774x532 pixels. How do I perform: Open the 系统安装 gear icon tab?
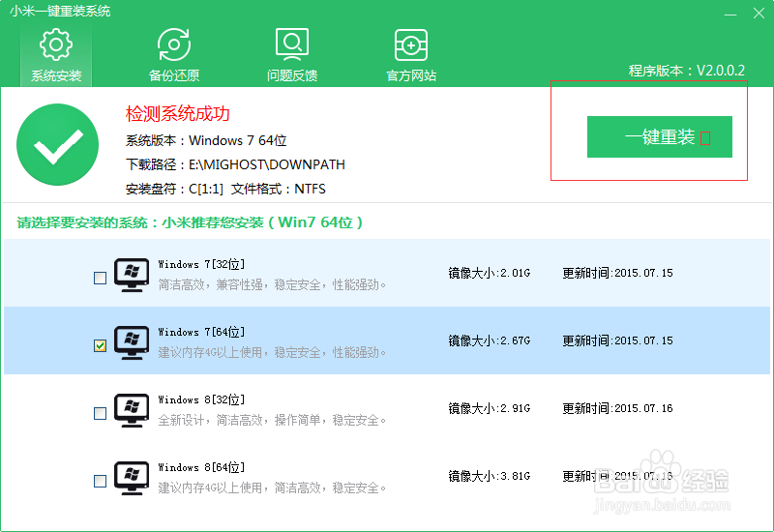tap(56, 55)
